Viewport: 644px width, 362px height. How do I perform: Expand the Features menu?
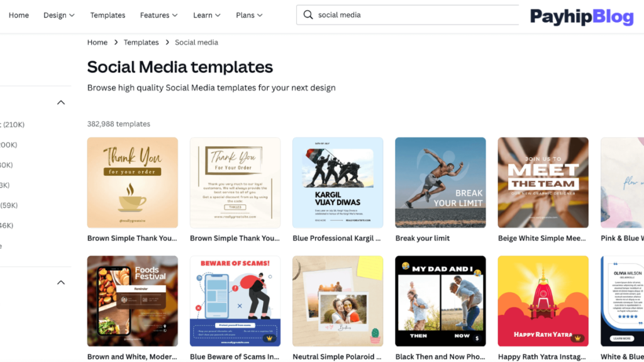point(158,15)
